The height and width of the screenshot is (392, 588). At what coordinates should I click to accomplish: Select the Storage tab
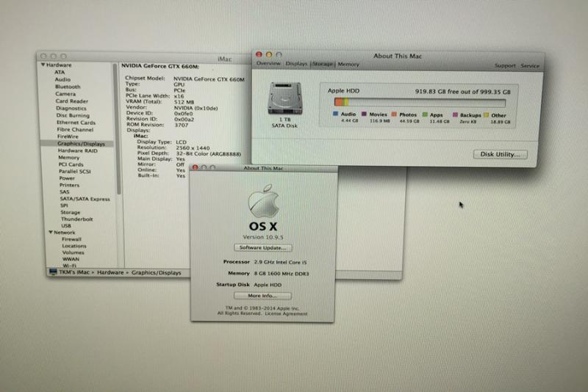click(323, 64)
